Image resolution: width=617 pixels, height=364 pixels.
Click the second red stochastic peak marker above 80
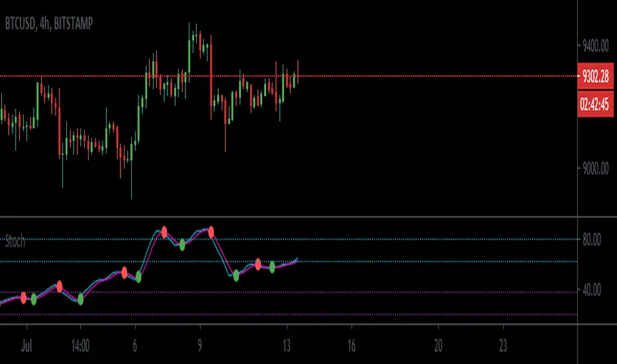(211, 232)
